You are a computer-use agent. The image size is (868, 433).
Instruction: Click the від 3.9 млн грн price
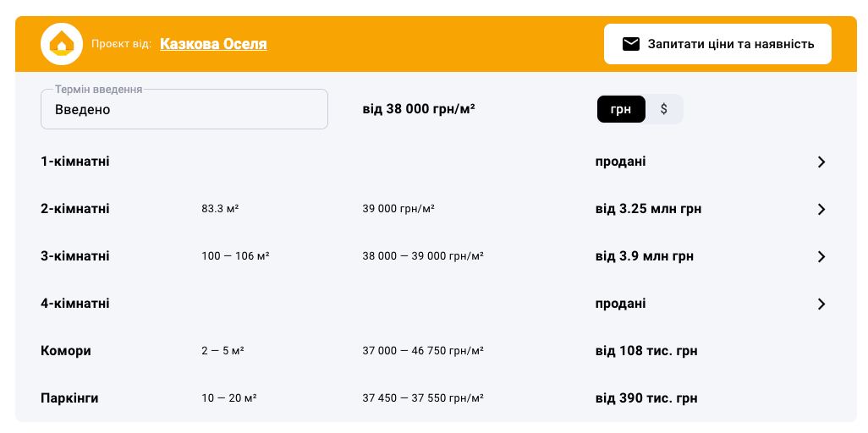(645, 256)
